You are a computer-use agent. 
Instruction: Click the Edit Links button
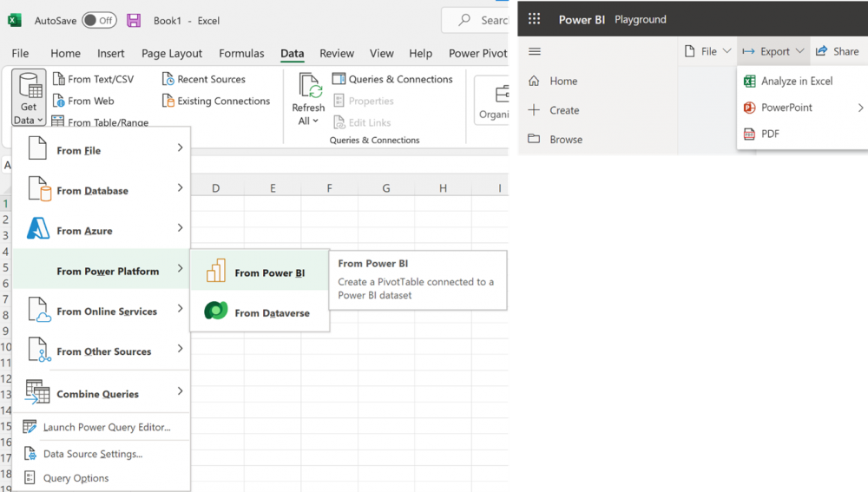pyautogui.click(x=362, y=122)
